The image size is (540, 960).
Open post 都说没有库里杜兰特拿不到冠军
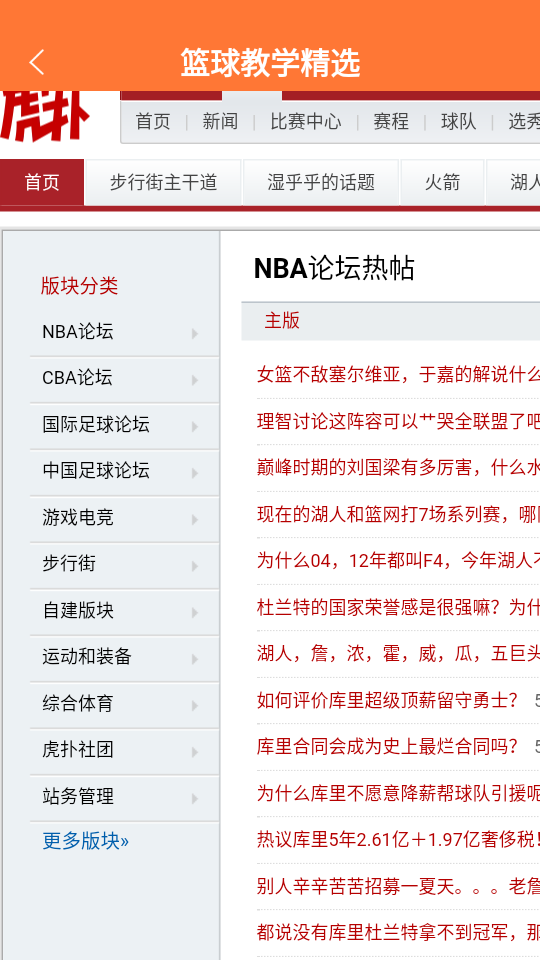point(398,932)
